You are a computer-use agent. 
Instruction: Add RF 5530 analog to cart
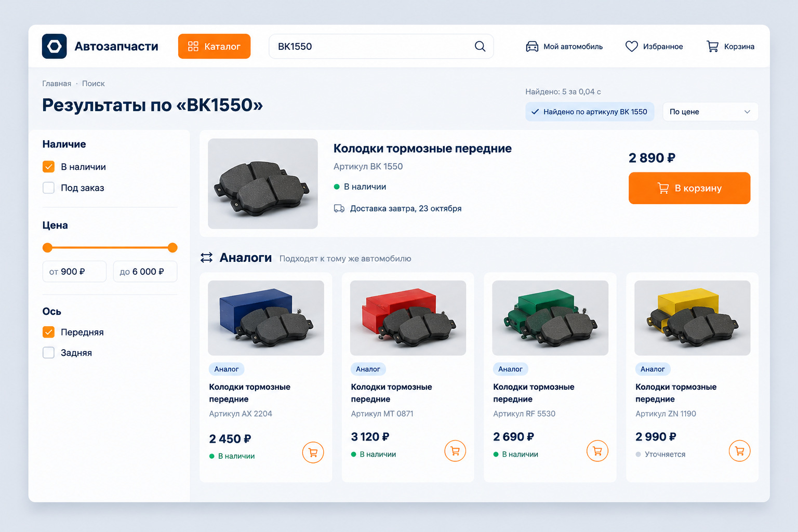[x=597, y=450]
